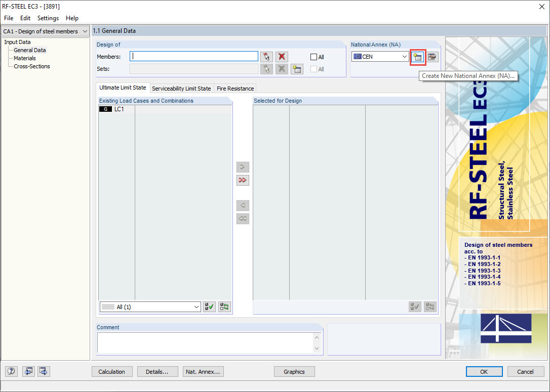Click the Members input field

[x=194, y=57]
